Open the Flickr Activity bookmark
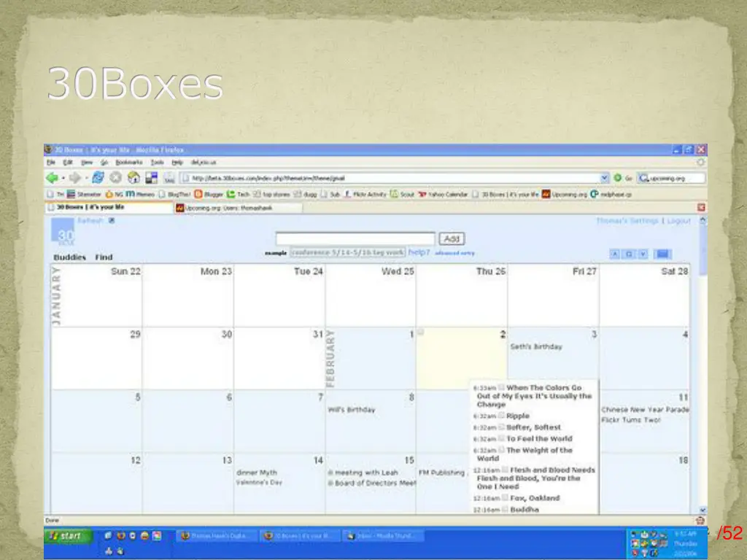The height and width of the screenshot is (560, 747). coord(365,194)
